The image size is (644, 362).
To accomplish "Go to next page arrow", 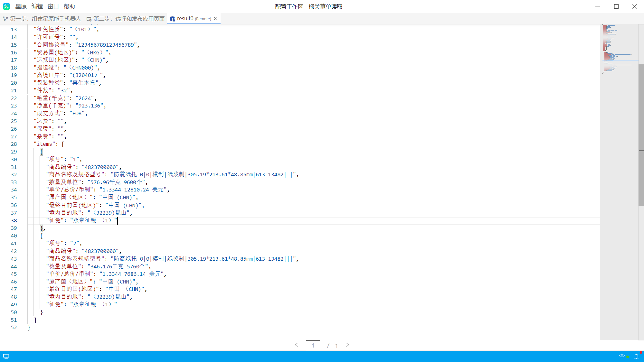I will click(348, 345).
